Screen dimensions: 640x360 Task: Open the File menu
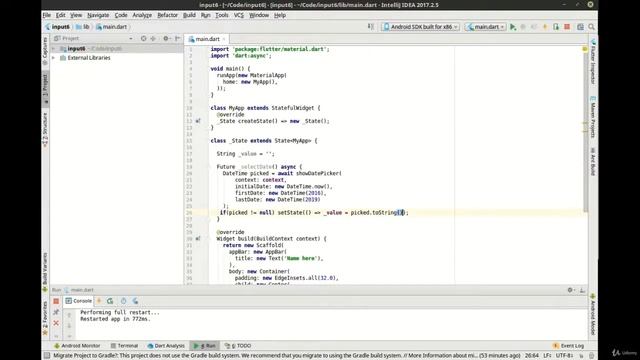click(x=47, y=15)
